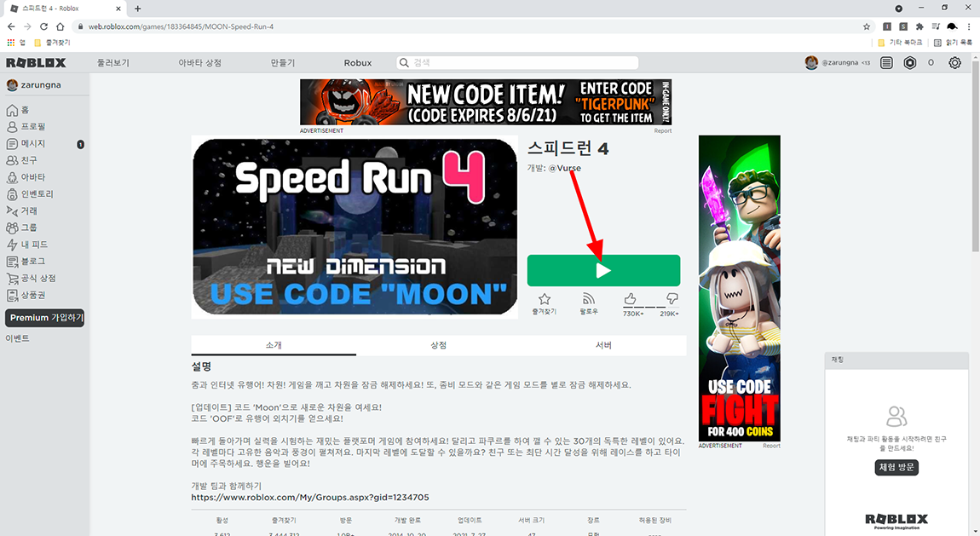This screenshot has height=536, width=980.
Task: Bookmark this page with the star icon
Action: pyautogui.click(x=867, y=26)
